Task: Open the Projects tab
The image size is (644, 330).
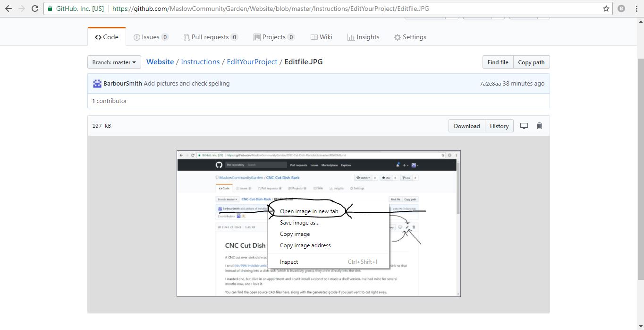Action: coord(274,37)
